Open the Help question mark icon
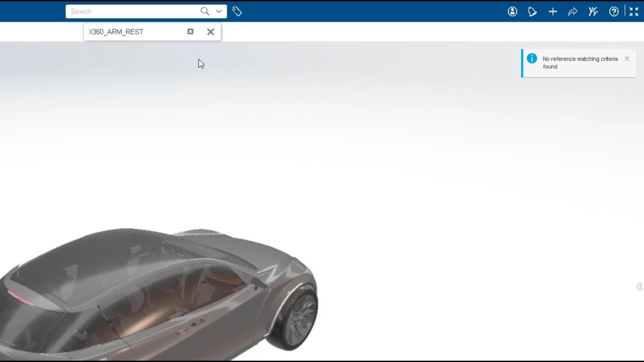 [614, 11]
